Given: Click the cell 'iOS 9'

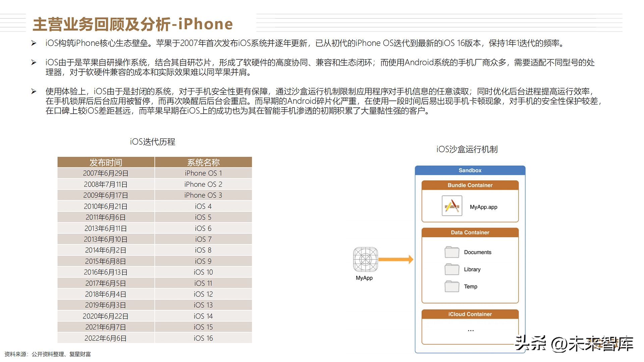Looking at the screenshot, I should [203, 261].
